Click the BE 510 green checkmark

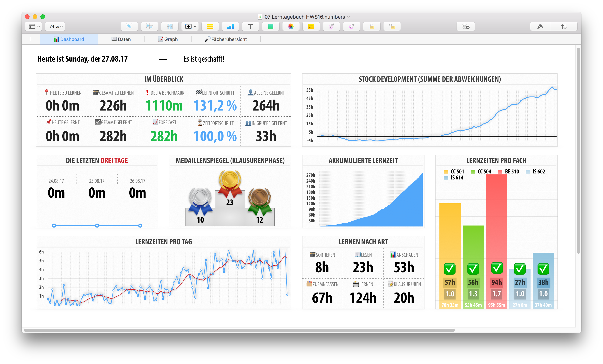497,268
